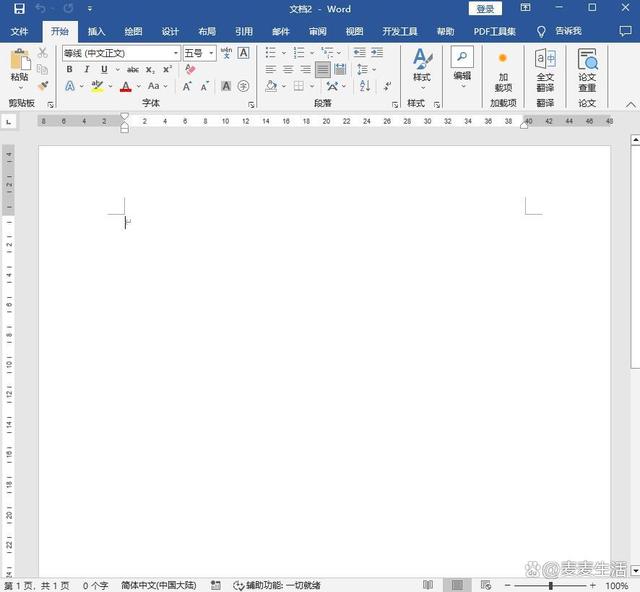Image resolution: width=640 pixels, height=592 pixels.
Task: Click the zoom slider handle
Action: (x=550, y=585)
